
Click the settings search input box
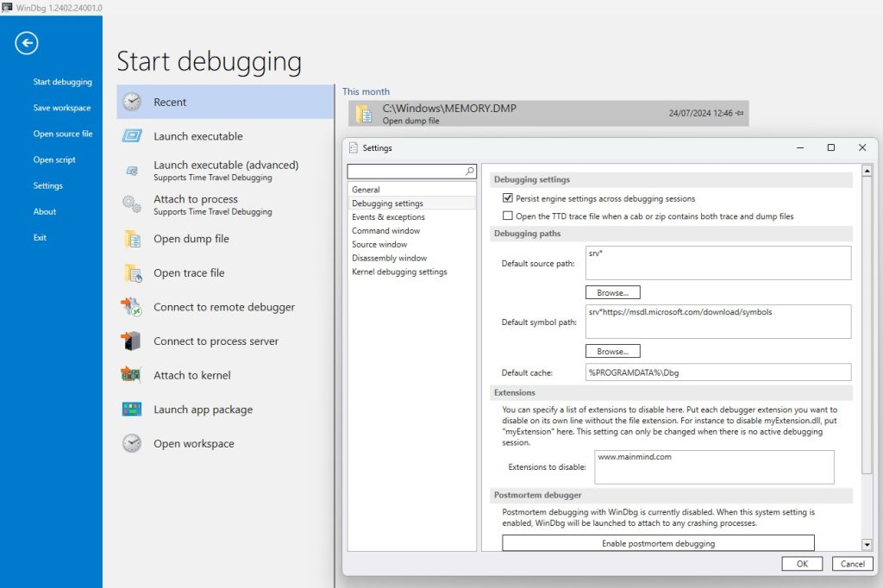click(411, 171)
